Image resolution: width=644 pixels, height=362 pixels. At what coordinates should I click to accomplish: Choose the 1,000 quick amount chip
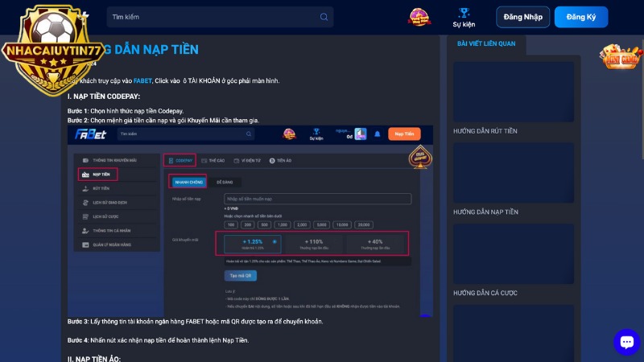tap(283, 225)
